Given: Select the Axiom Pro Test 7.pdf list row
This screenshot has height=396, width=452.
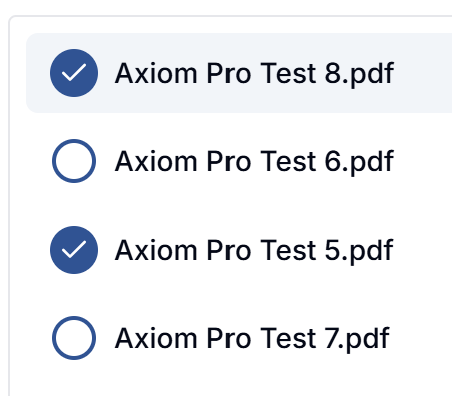Looking at the screenshot, I should click(239, 338).
